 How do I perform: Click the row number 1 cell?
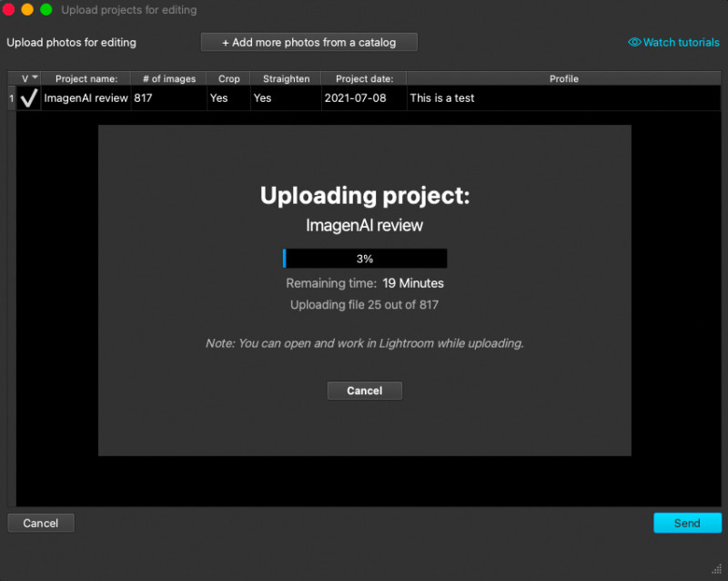(x=12, y=98)
